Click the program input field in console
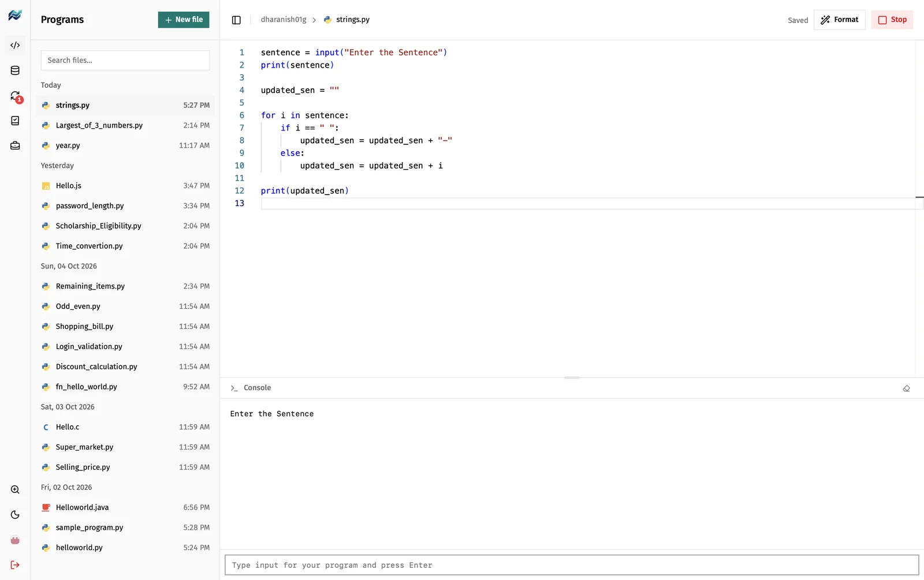Viewport: 924px width, 580px height. coord(572,565)
